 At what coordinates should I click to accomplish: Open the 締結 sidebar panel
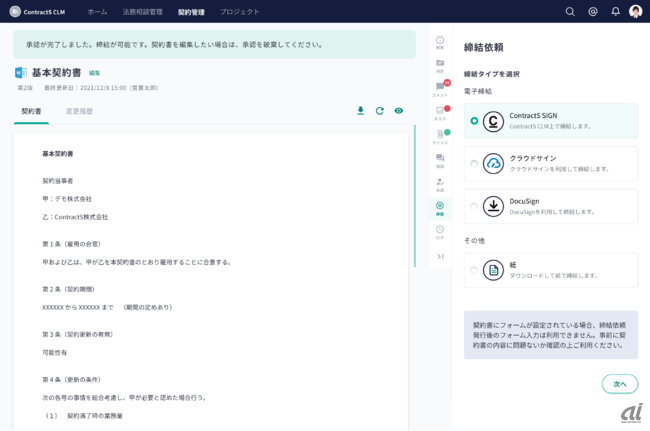pos(440,208)
